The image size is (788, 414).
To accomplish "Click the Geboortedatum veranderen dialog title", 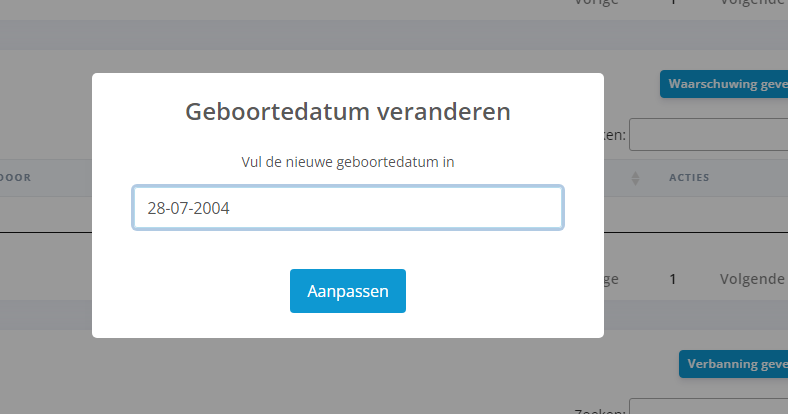I will coord(347,112).
